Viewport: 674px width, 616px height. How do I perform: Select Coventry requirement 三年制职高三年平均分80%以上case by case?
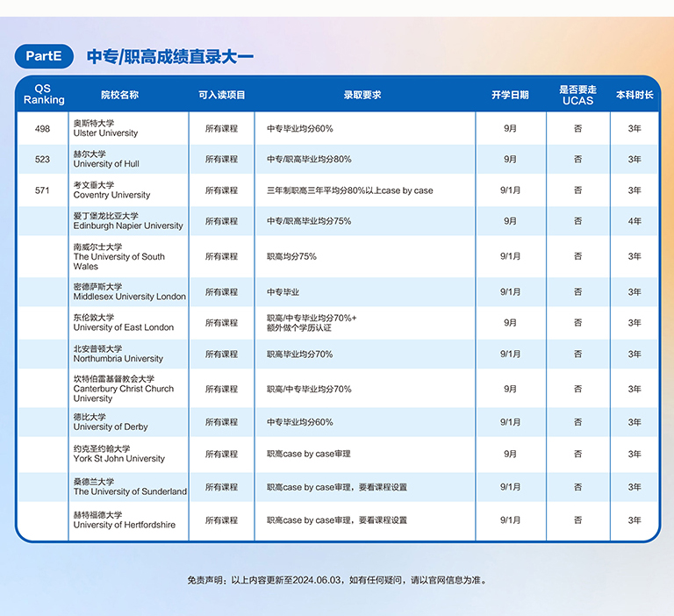click(349, 190)
